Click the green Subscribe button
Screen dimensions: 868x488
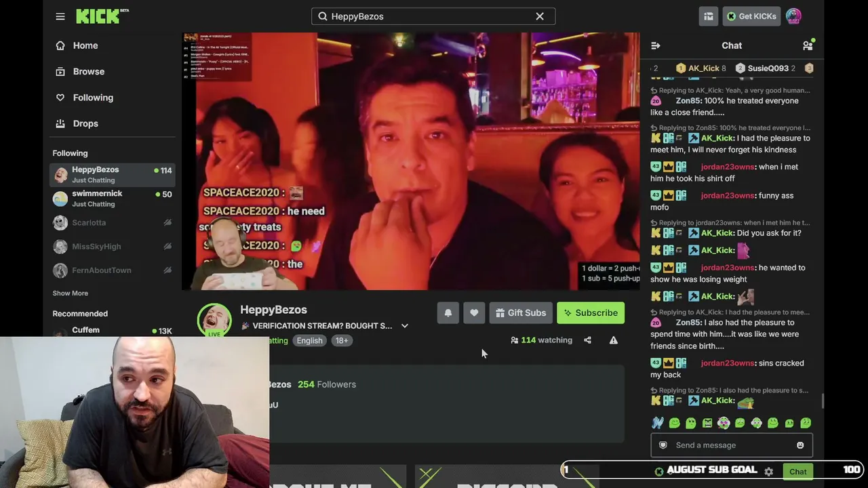pyautogui.click(x=591, y=313)
